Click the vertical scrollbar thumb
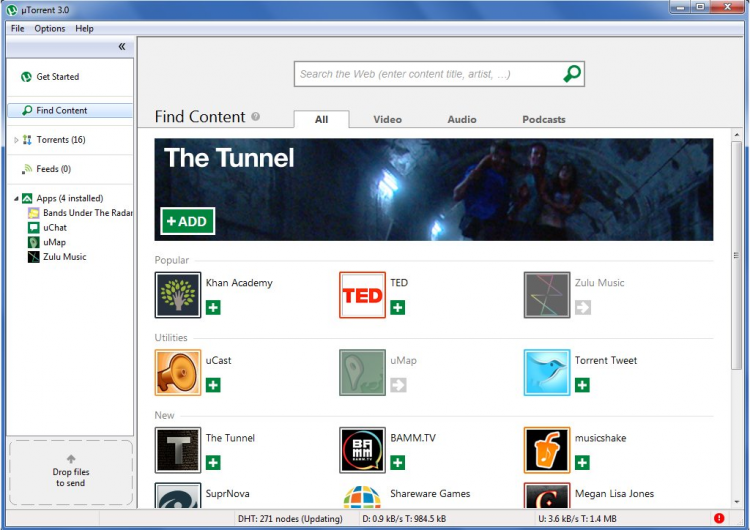The image size is (750, 530). pyautogui.click(x=736, y=255)
